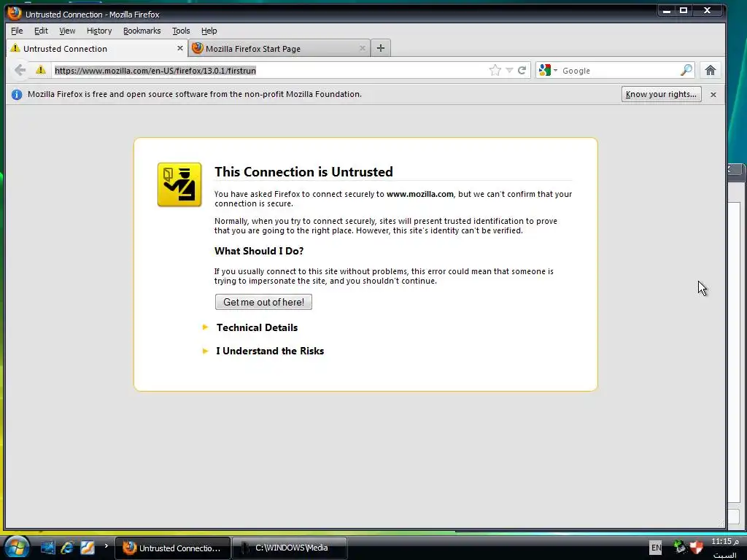
Task: Click the address bar URL field
Action: coord(271,71)
